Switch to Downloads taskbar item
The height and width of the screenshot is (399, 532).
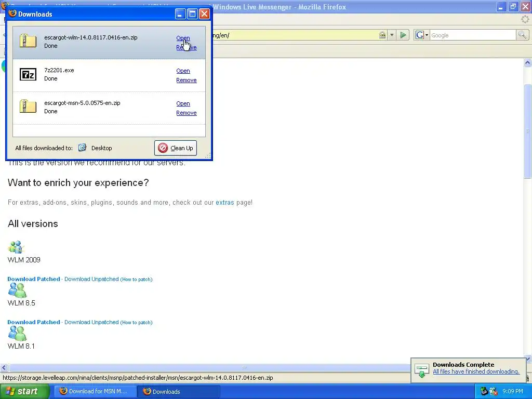tap(179, 392)
